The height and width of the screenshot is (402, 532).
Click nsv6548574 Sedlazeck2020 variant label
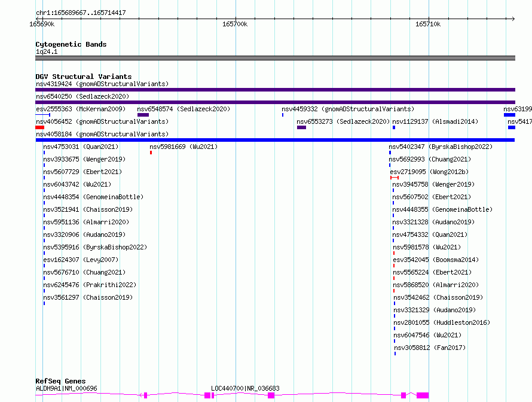184,109
